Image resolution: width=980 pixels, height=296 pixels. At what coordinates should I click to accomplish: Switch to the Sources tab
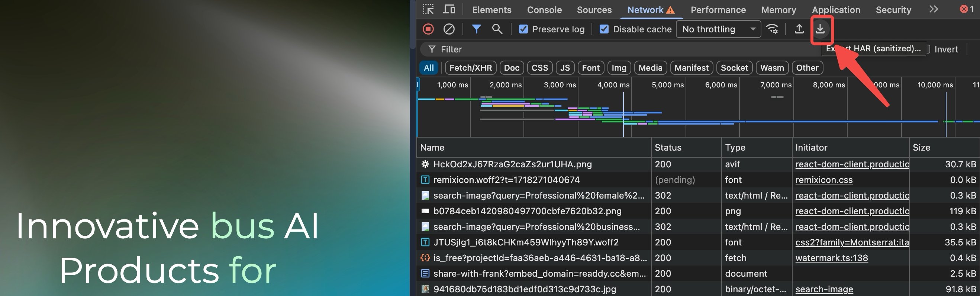[594, 10]
